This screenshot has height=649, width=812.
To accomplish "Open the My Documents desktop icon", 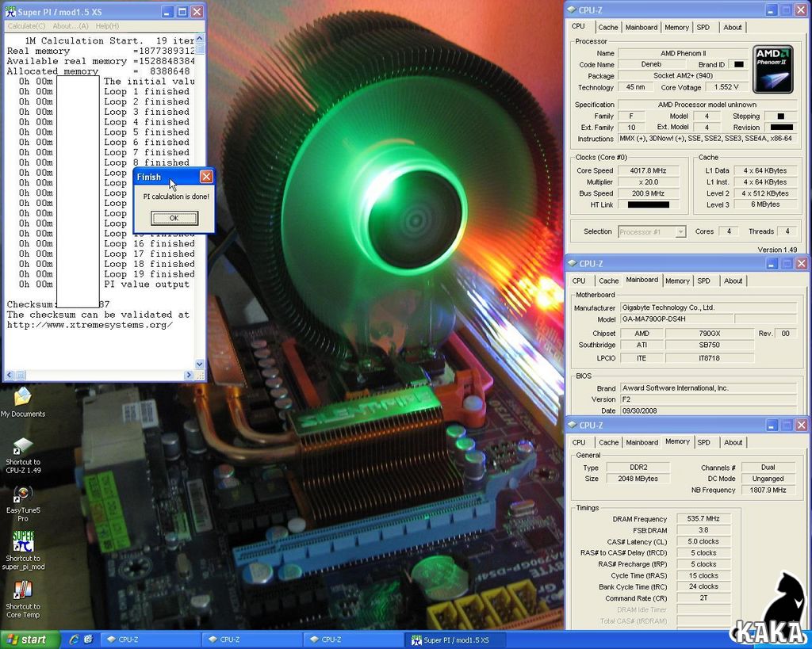I will coord(22,401).
